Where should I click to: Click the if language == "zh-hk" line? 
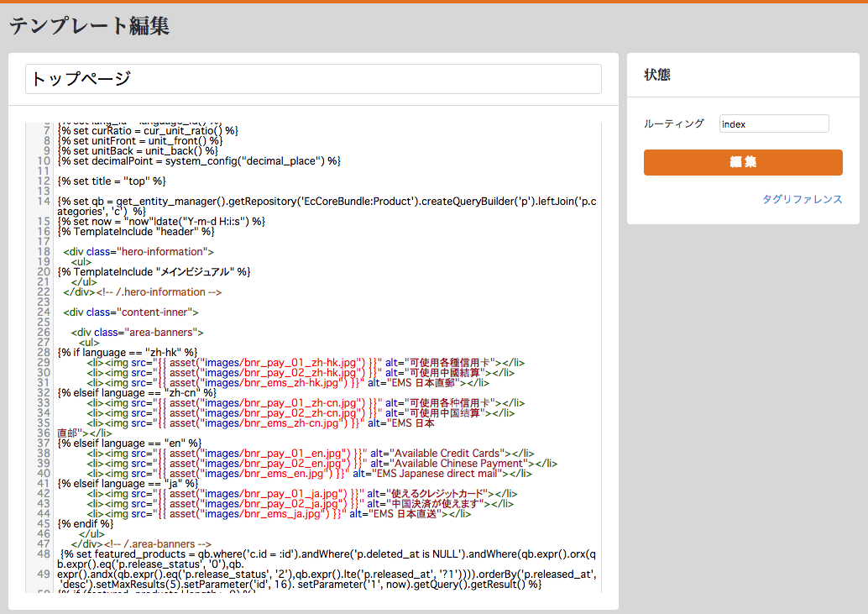coord(128,353)
